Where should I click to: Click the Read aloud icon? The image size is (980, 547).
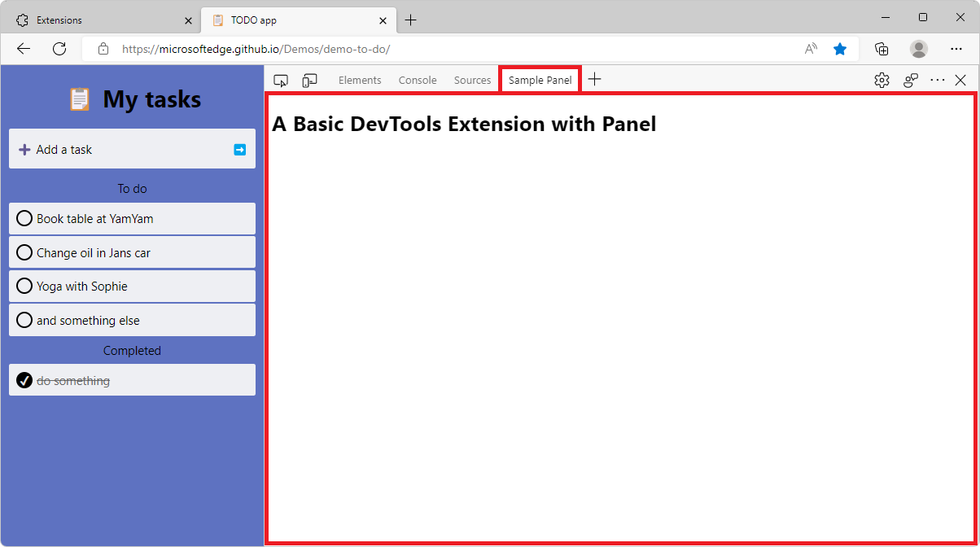(810, 49)
